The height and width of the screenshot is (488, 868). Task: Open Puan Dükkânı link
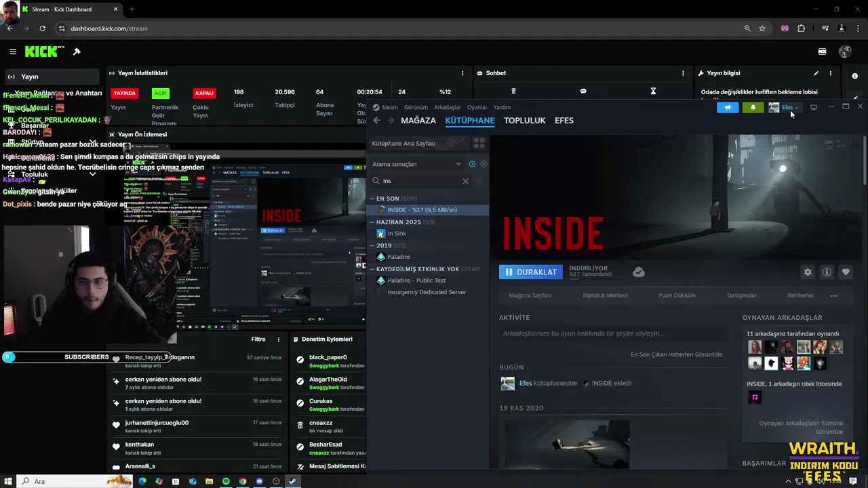coord(677,296)
